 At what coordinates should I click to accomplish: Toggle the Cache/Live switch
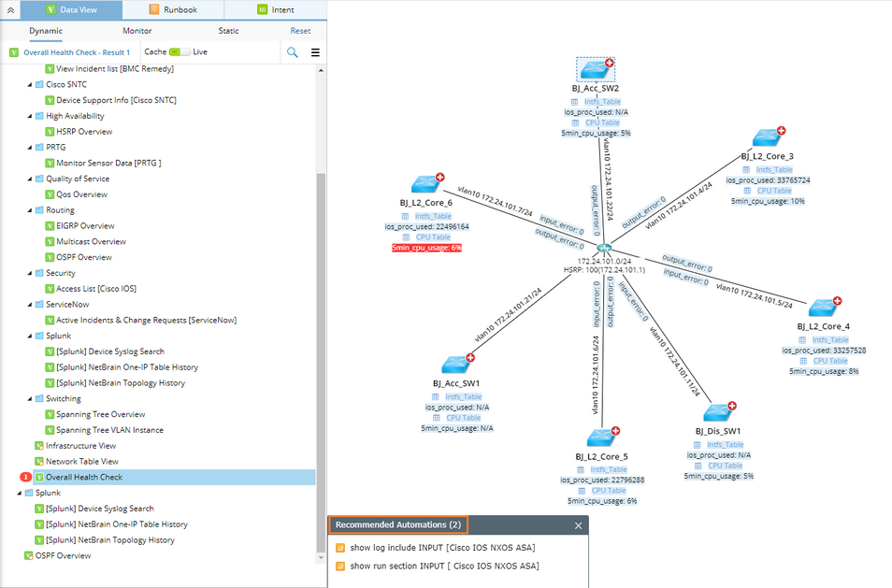click(x=180, y=51)
